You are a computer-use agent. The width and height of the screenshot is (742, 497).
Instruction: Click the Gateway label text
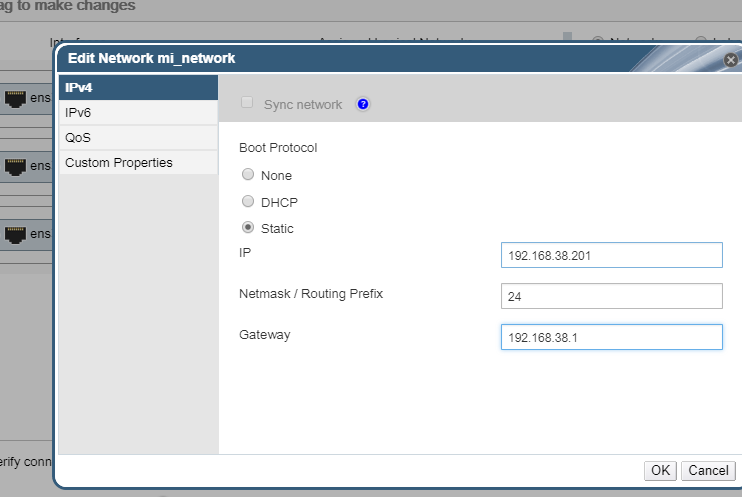[x=265, y=335]
